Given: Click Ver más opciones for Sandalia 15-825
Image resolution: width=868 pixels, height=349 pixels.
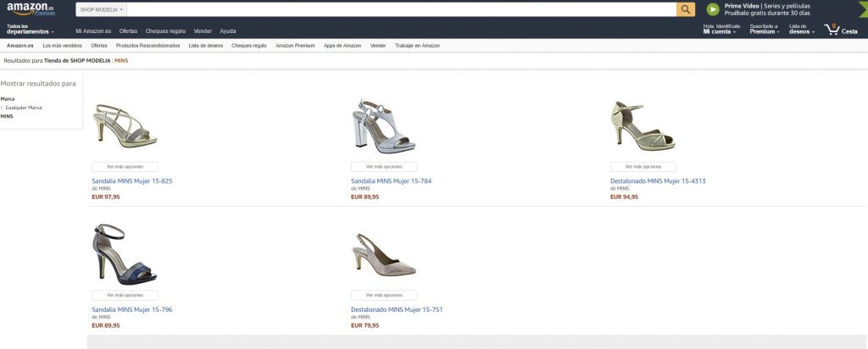Looking at the screenshot, I should point(125,167).
